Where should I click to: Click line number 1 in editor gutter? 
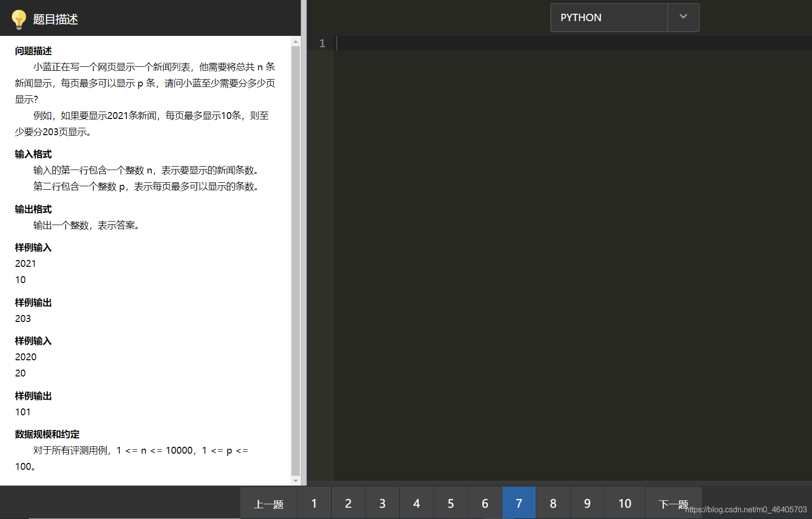coord(322,43)
